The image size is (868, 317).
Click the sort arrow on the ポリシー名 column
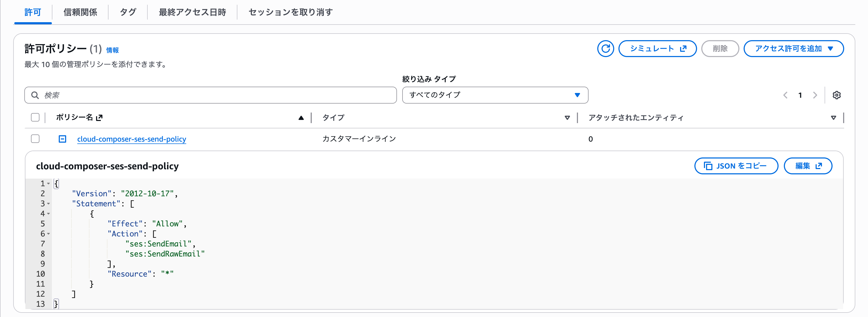click(301, 118)
